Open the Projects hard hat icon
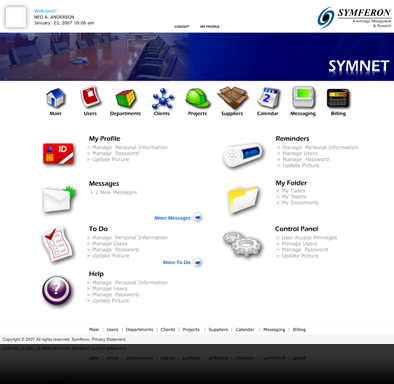The height and width of the screenshot is (384, 394). [198, 98]
